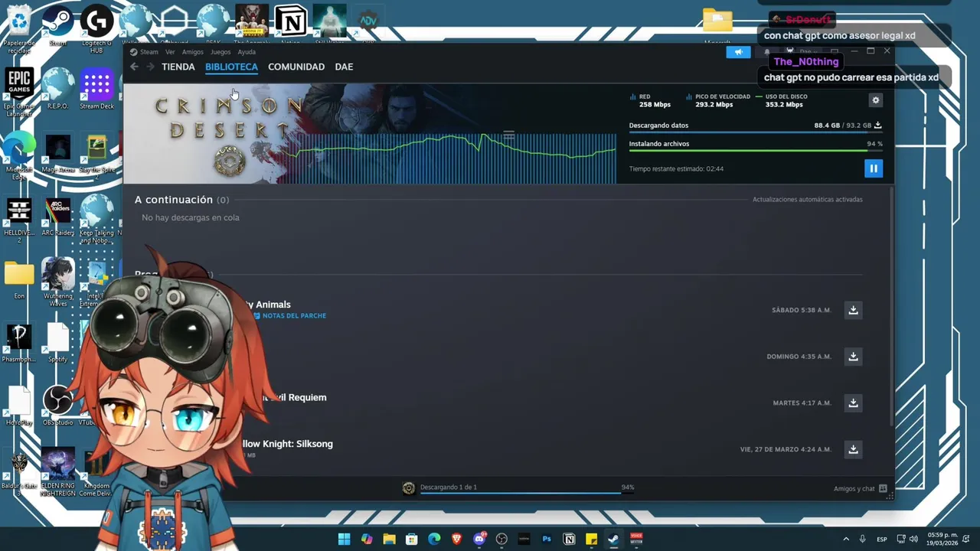Screen dimensions: 980x551
Task: Open Epic Games Launcher desktop icon
Action: tap(19, 92)
